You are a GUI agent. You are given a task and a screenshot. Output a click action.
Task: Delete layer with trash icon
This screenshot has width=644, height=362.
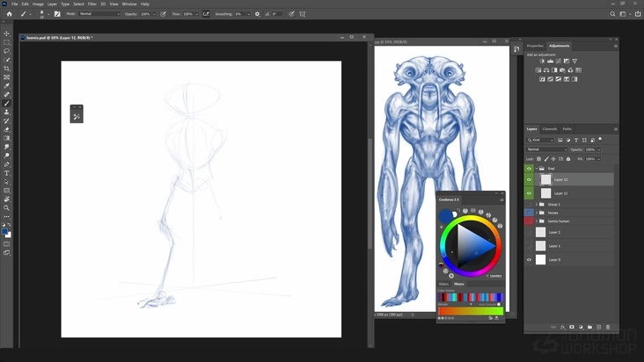pos(608,327)
